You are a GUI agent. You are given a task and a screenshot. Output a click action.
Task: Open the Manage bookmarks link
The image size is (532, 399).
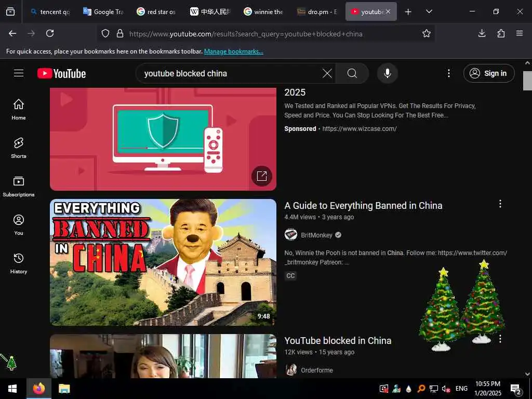[x=233, y=51]
